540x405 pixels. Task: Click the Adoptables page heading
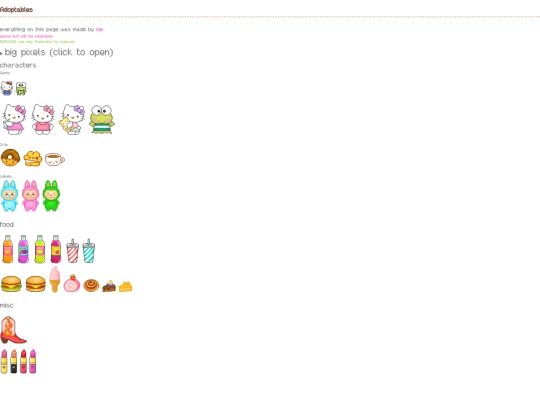point(17,10)
